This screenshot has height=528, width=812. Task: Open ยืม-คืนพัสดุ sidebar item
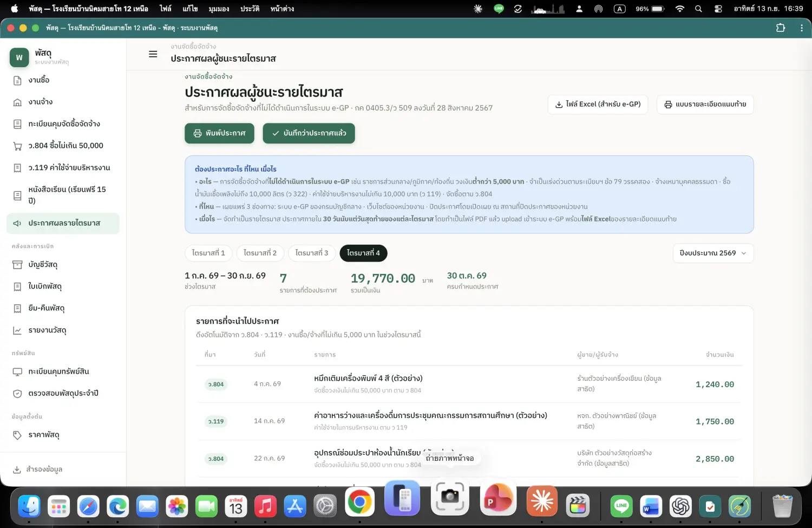(x=63, y=308)
